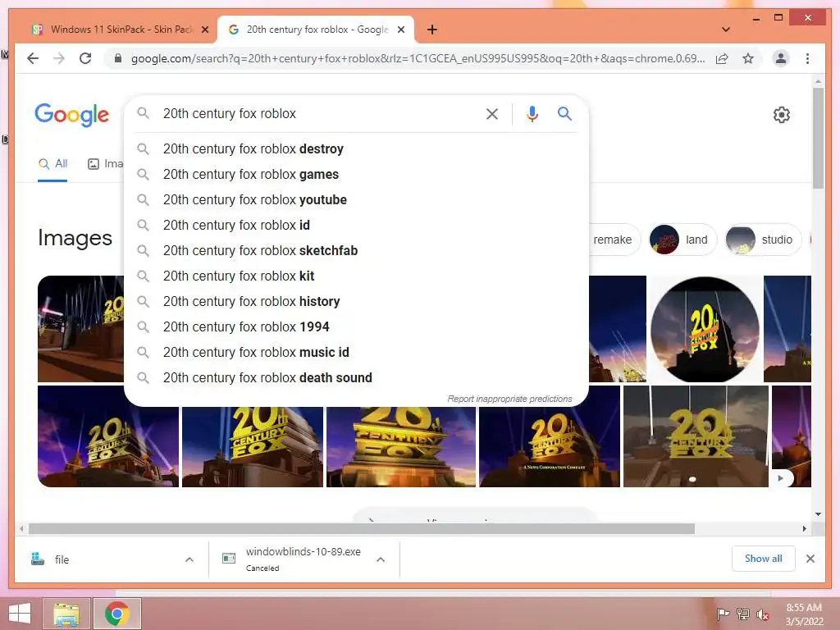Choose suggestion roblox youtube

pos(356,200)
